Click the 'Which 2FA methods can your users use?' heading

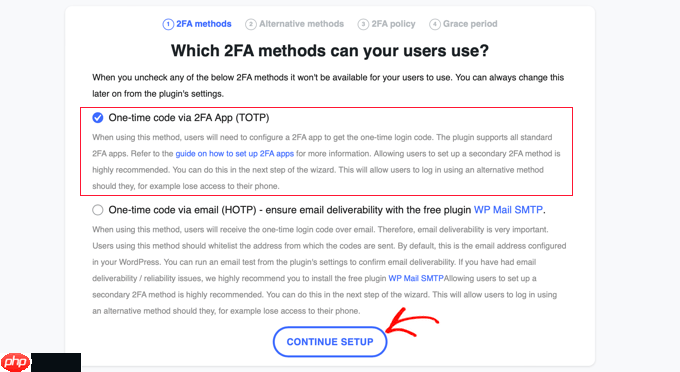330,51
